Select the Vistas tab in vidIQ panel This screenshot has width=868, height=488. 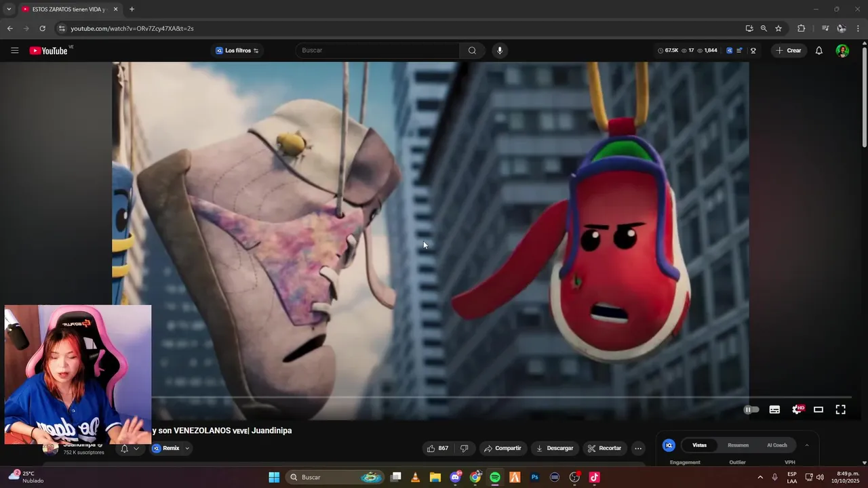[x=699, y=445]
